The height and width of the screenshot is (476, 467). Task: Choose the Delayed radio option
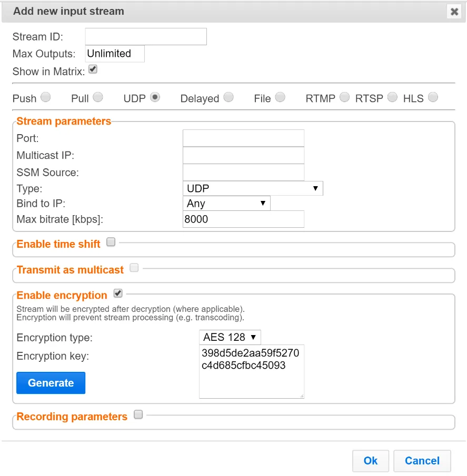(x=228, y=97)
